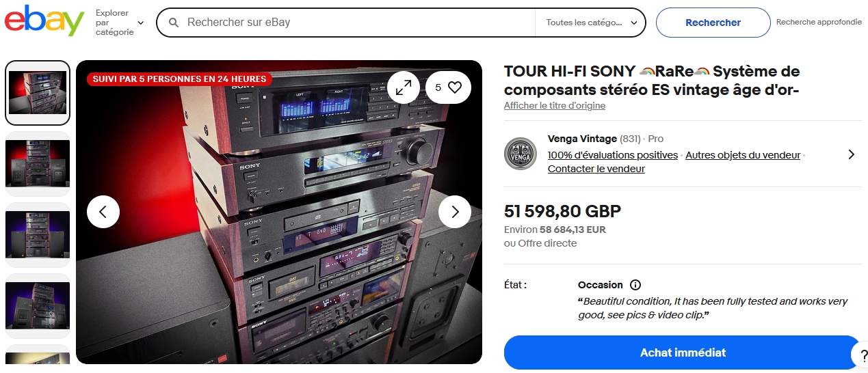
Task: Show the next product photo
Action: tap(455, 212)
